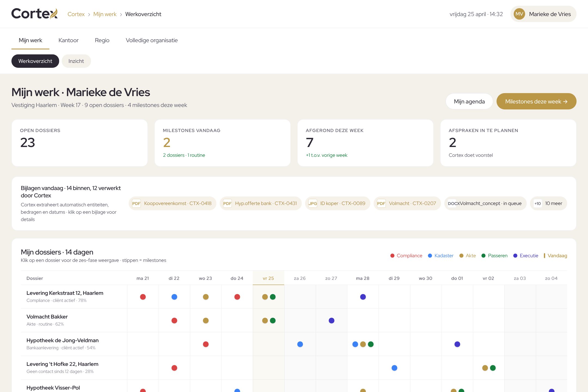
Task: Toggle the Werkoverzicht view pill
Action: pyautogui.click(x=35, y=61)
